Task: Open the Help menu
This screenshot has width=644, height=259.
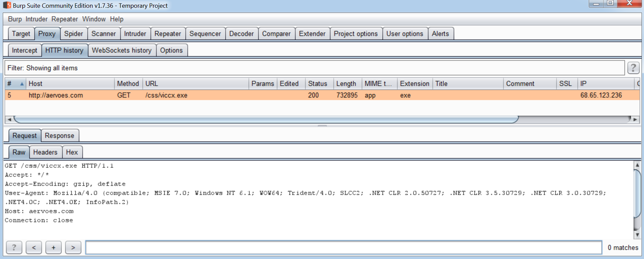Action: coord(117,19)
